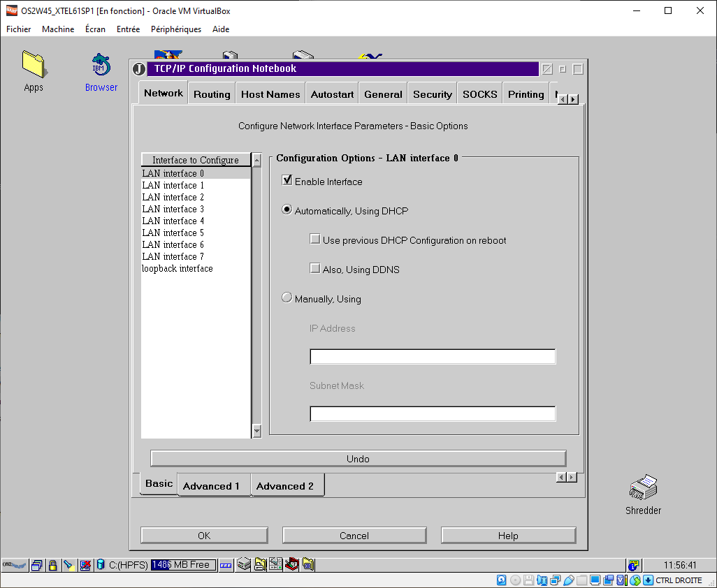Click the VirtualBox audio status icon
This screenshot has width=717, height=588.
[542, 580]
